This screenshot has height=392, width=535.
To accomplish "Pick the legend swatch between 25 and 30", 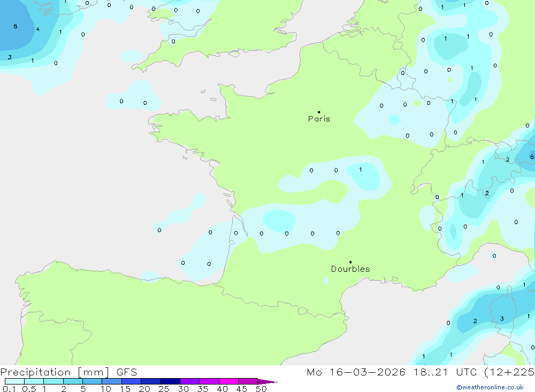I will point(170,381).
